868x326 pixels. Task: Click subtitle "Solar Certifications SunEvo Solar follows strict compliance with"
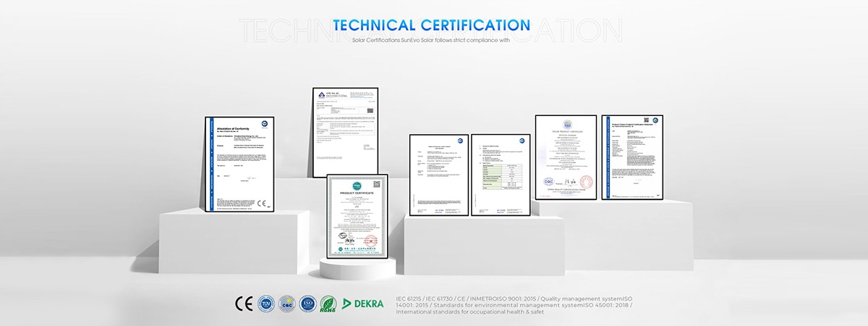click(431, 41)
